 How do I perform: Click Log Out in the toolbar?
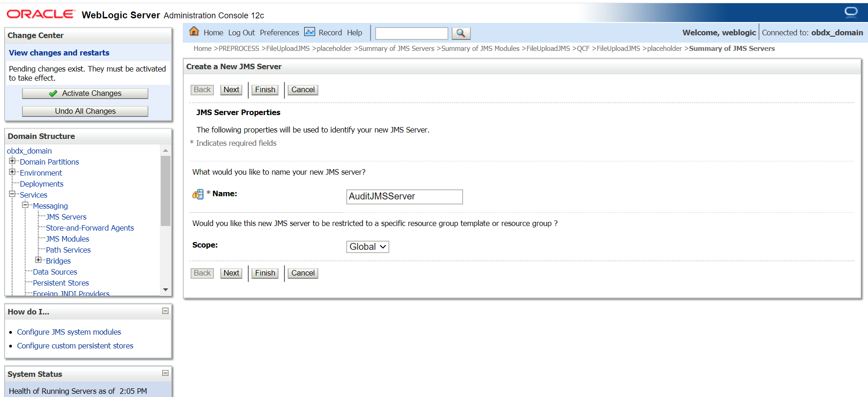(241, 33)
